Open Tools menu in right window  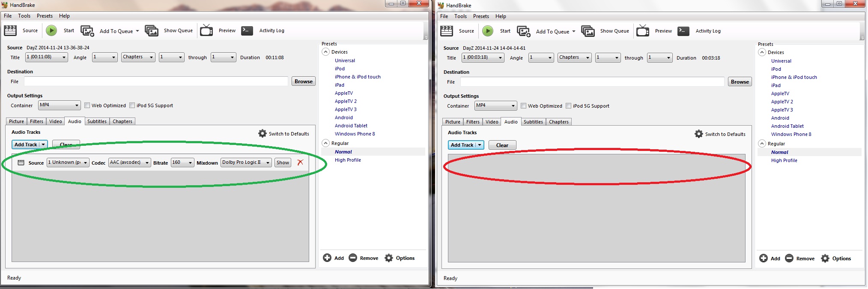[x=460, y=16]
